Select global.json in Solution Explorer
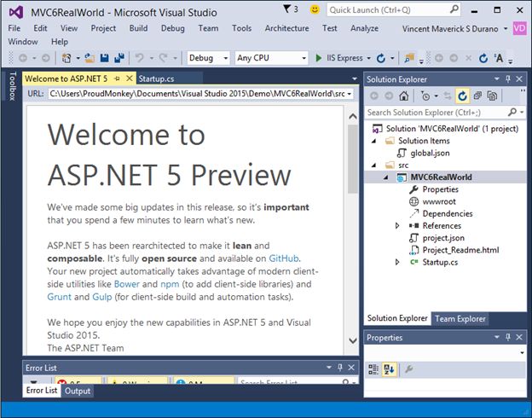 point(430,154)
